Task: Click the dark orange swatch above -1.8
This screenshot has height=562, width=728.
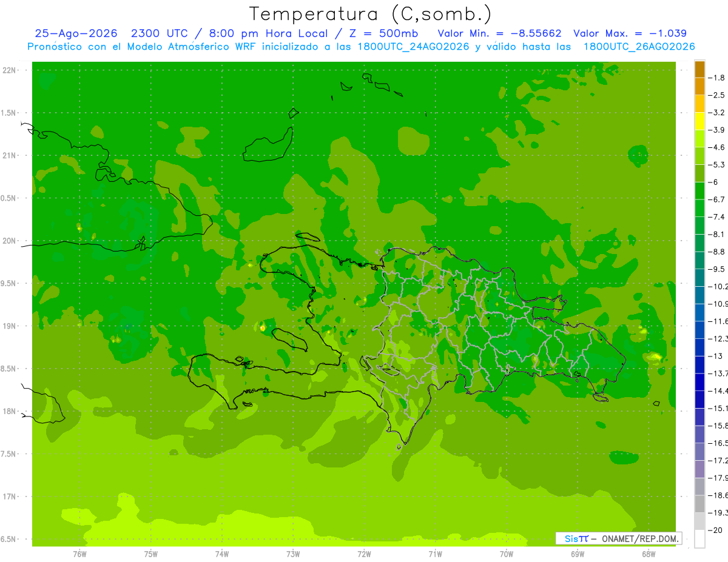Action: 699,69
